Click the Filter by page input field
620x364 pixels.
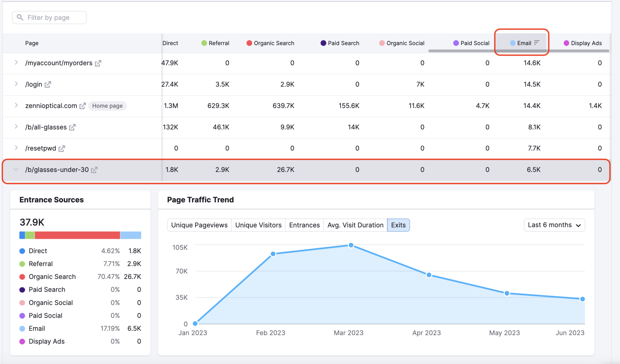pyautogui.click(x=49, y=17)
